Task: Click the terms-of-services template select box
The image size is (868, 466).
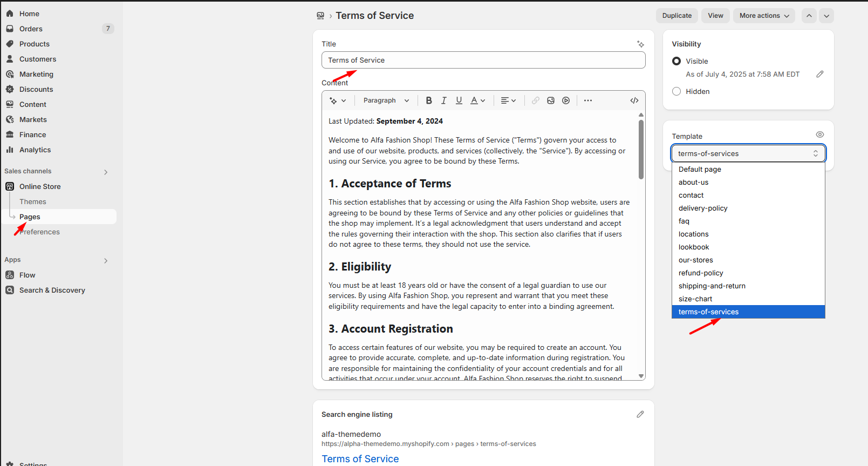Action: pos(748,153)
